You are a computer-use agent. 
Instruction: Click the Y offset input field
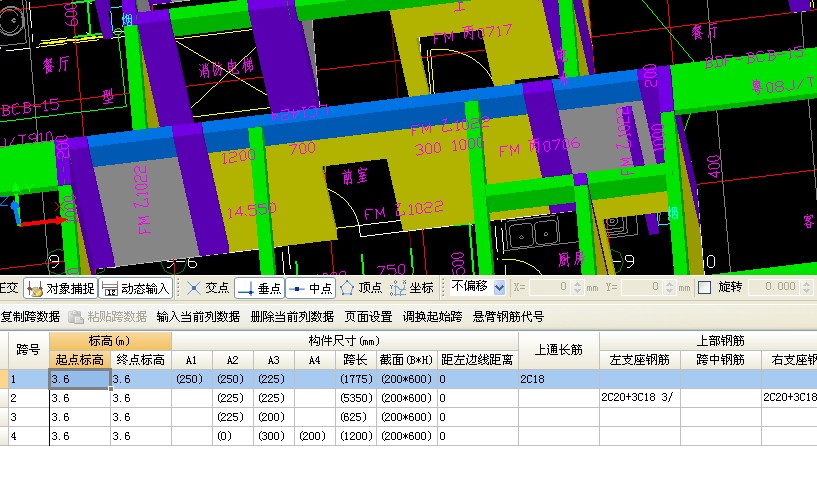(641, 287)
